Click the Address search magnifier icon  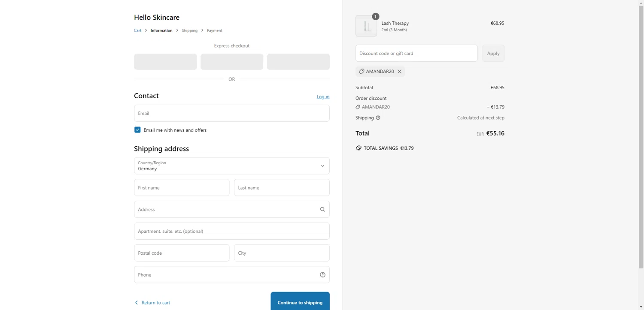tap(322, 210)
